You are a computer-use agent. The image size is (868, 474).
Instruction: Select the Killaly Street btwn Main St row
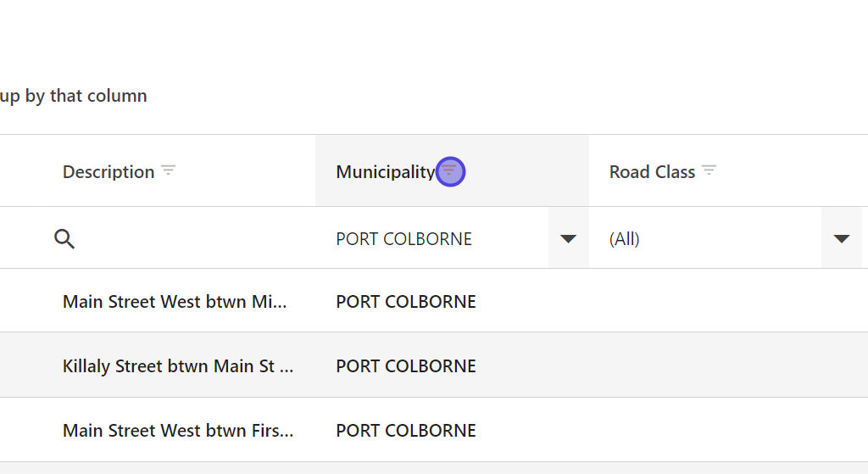click(x=178, y=366)
